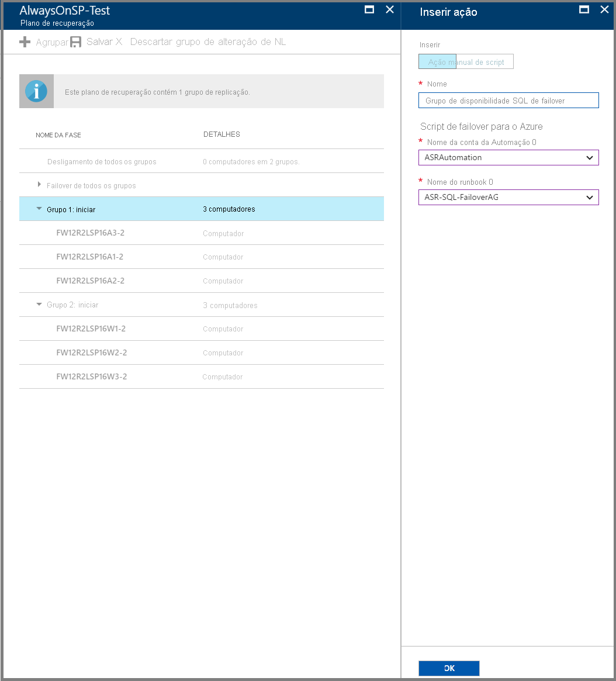Click the Salvar disk icon
The width and height of the screenshot is (616, 681).
[75, 42]
